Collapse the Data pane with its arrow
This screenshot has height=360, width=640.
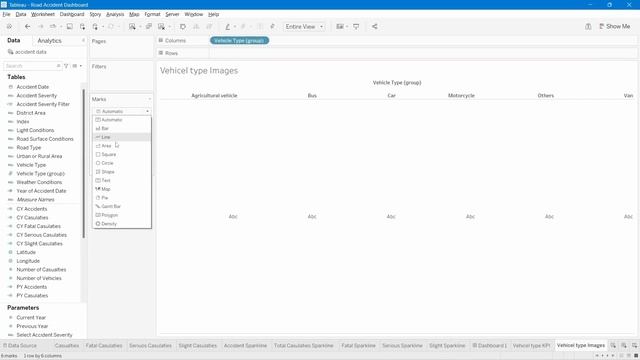coord(83,40)
